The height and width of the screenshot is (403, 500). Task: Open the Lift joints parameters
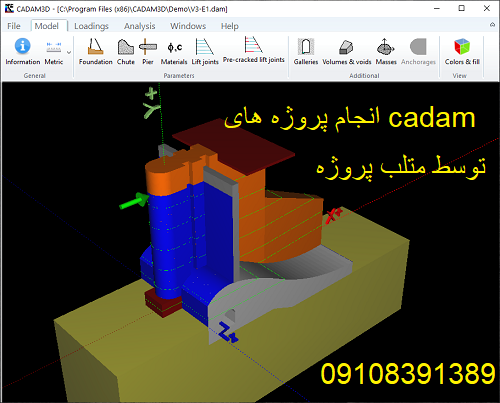click(x=205, y=52)
